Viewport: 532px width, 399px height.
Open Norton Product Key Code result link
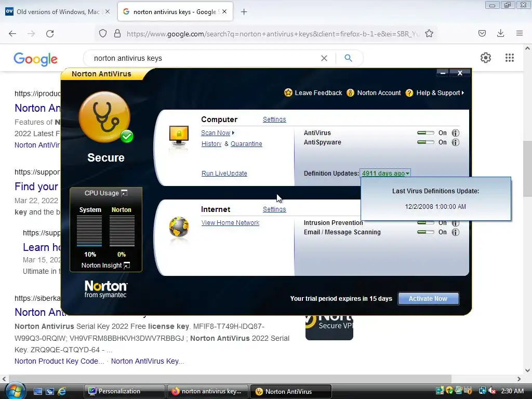click(59, 361)
